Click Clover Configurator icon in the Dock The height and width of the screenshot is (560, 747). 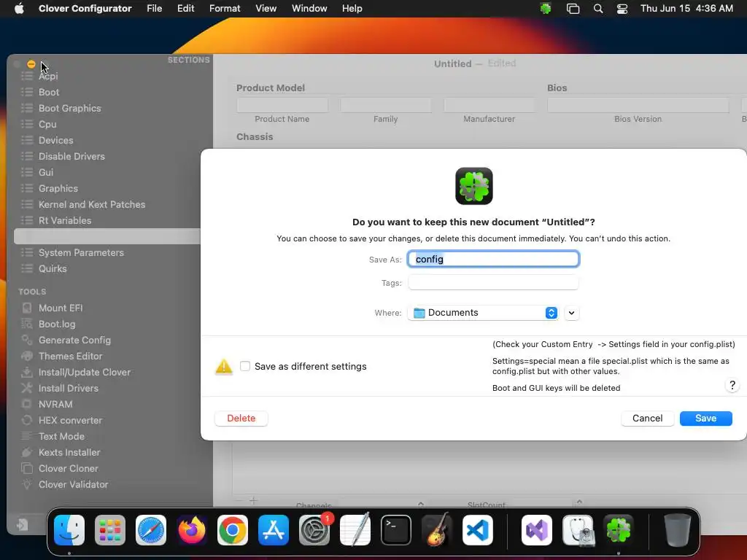pyautogui.click(x=619, y=530)
